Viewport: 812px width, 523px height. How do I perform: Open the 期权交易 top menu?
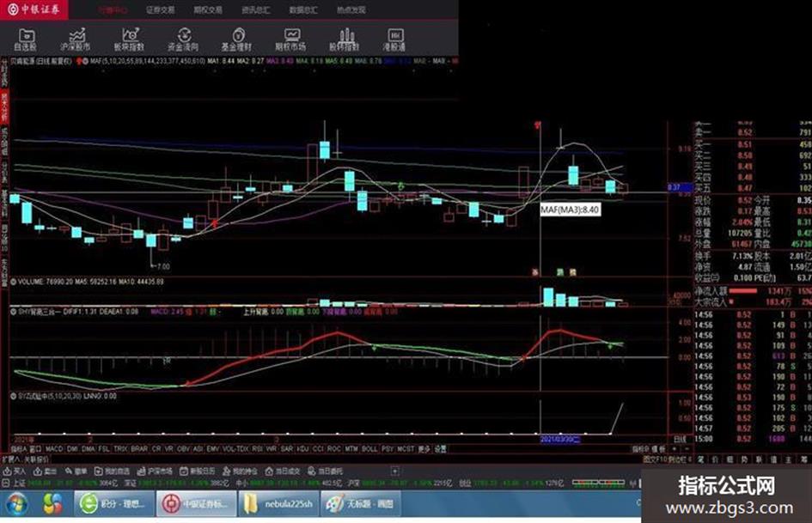(x=208, y=9)
